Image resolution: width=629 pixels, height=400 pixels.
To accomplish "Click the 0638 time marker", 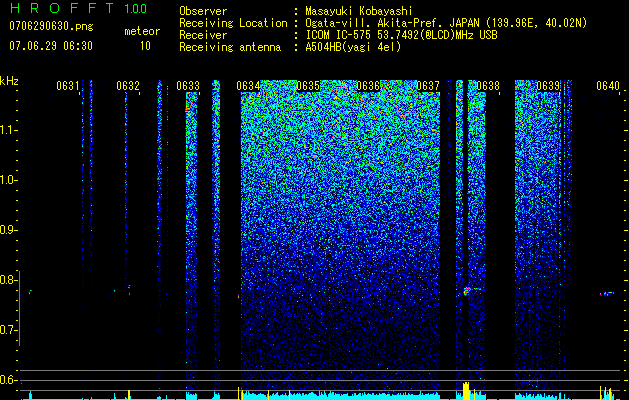I will (x=488, y=86).
